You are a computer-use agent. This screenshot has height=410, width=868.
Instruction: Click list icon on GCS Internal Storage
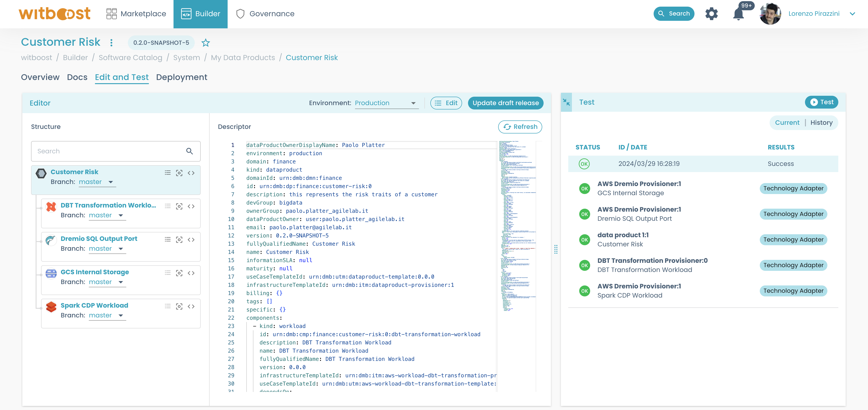pos(168,273)
